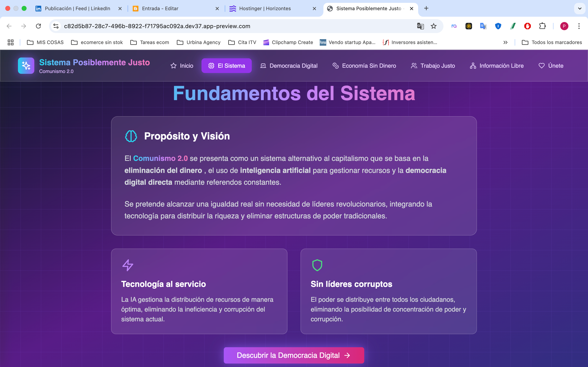Reload the current page
The width and height of the screenshot is (588, 367).
[x=38, y=26]
